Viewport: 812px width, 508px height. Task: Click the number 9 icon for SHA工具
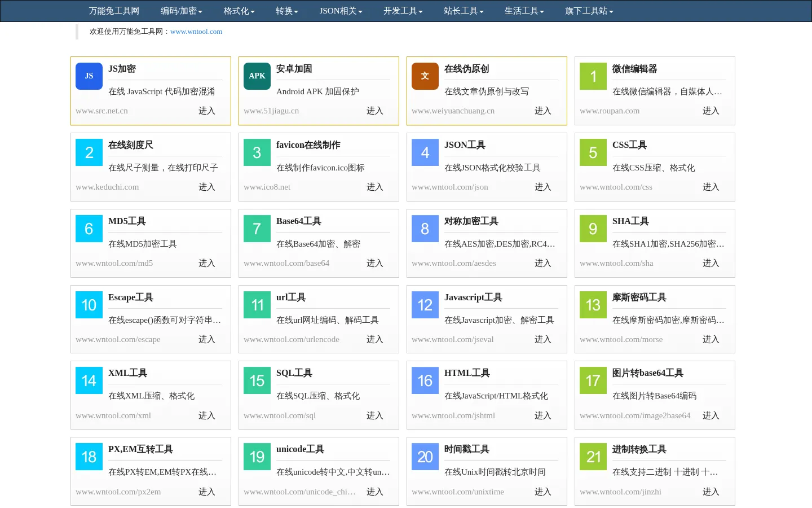(593, 229)
